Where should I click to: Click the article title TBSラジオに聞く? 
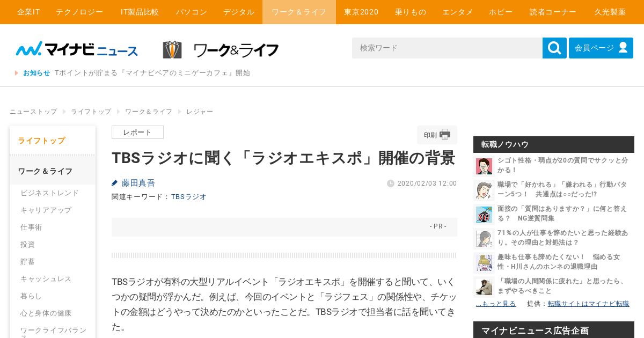click(x=283, y=158)
